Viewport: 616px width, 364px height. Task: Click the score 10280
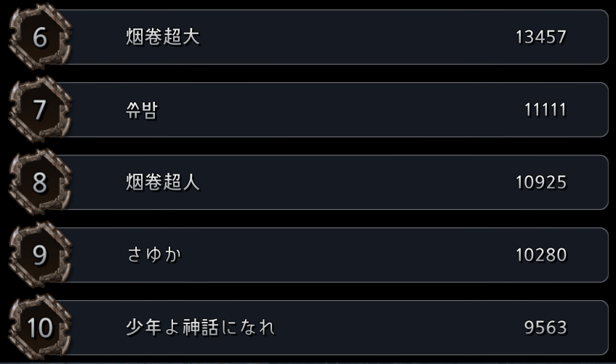tap(541, 255)
